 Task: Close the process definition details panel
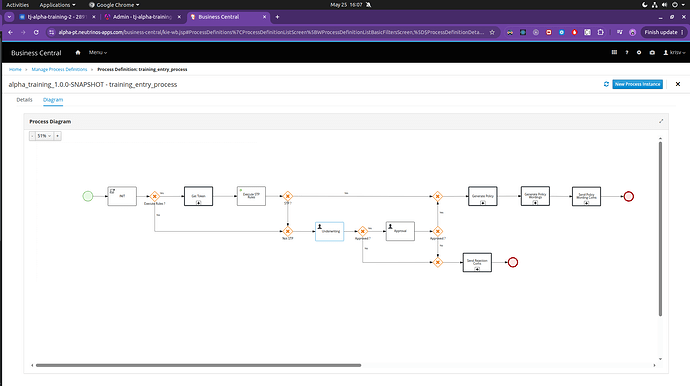pyautogui.click(x=678, y=84)
